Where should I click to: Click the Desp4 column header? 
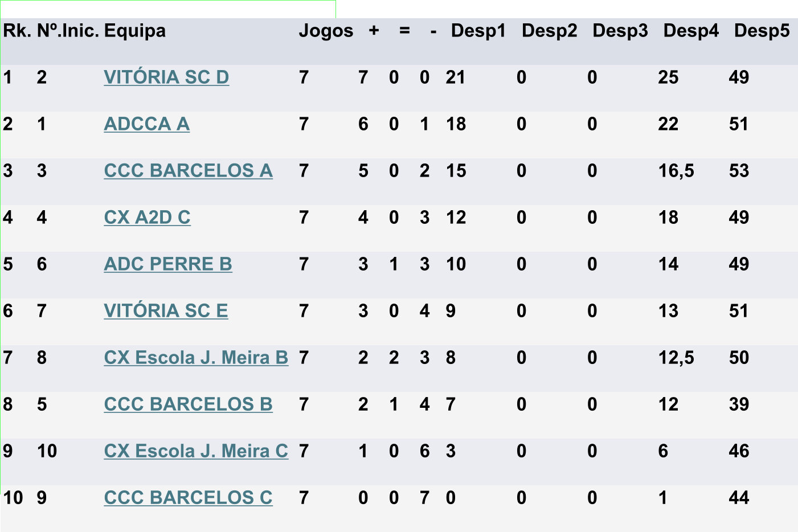(x=691, y=31)
